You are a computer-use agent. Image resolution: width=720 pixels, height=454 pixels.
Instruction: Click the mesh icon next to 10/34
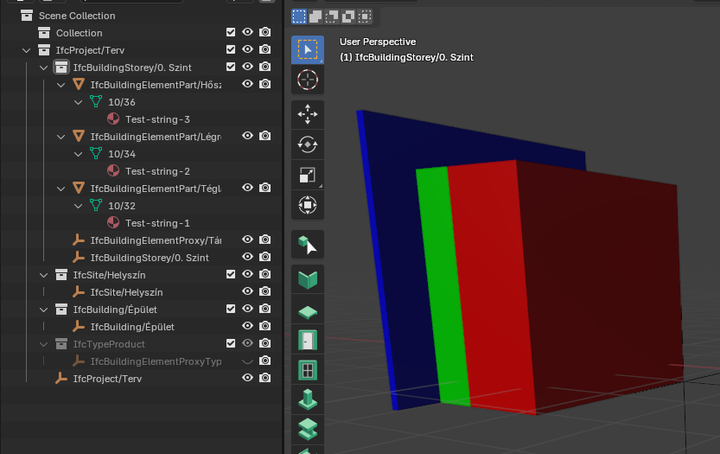click(x=96, y=154)
